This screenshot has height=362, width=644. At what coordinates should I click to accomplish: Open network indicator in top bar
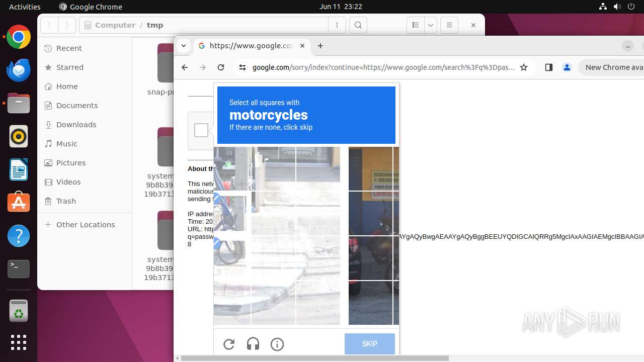click(603, 7)
